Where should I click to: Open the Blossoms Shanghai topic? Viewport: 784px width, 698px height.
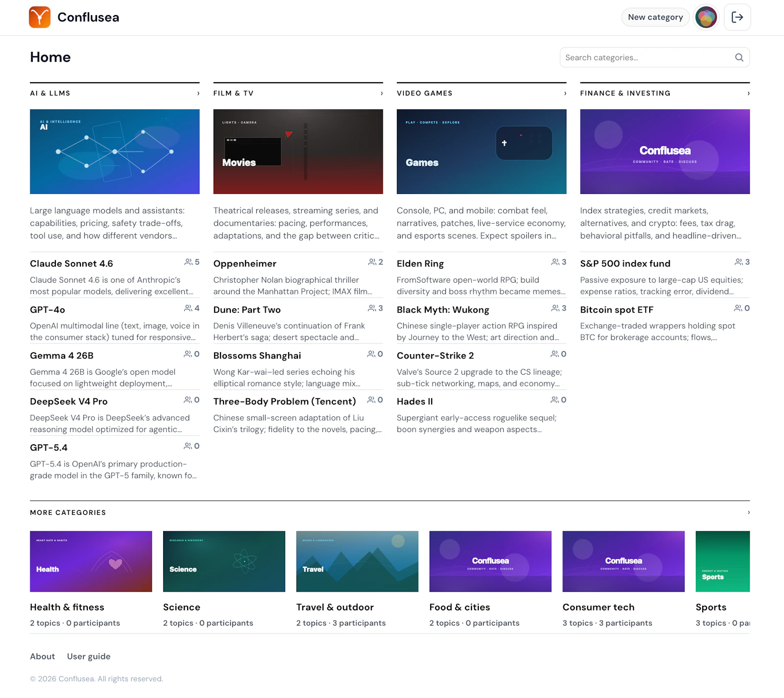(x=257, y=356)
